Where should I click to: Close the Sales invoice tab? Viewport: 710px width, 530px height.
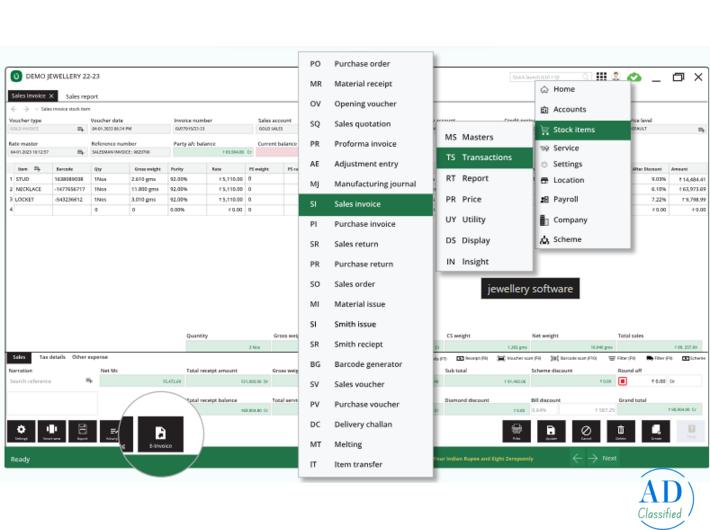(52, 96)
